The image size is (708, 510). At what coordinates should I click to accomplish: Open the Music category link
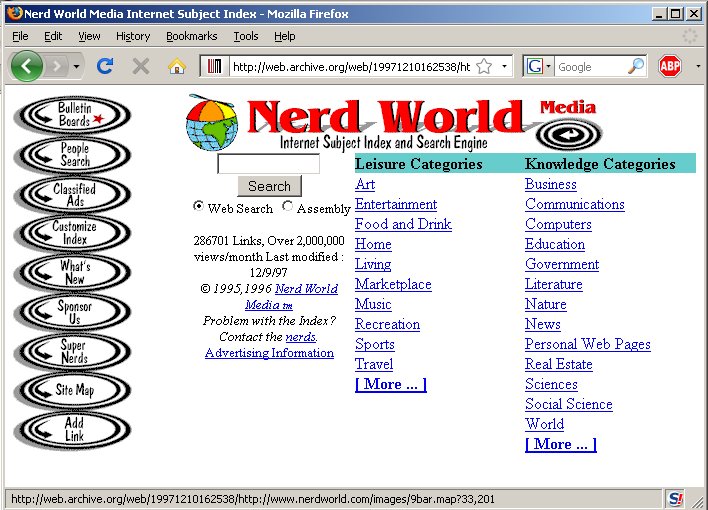[373, 304]
